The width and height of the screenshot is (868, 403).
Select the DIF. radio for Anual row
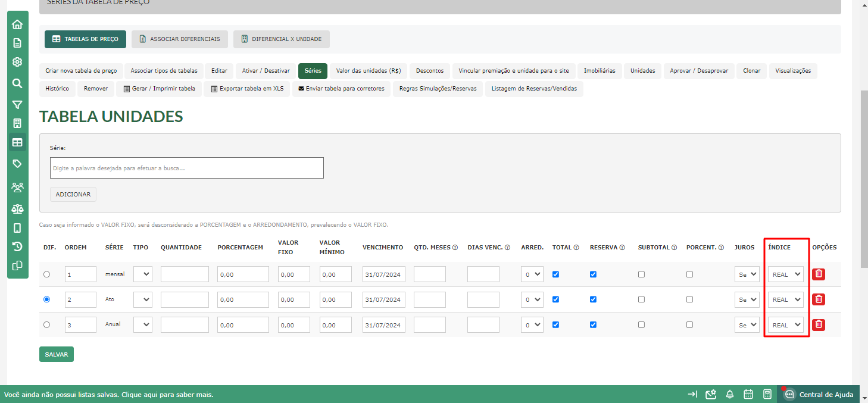[47, 324]
